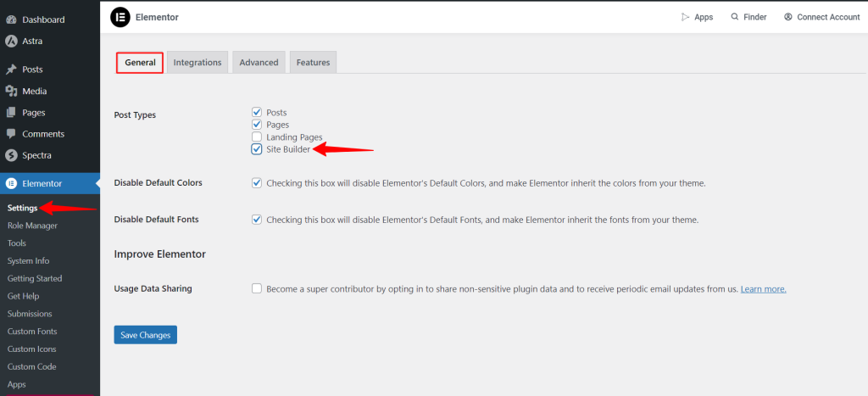Click the Posts pushpin icon
This screenshot has height=396, width=868.
10,70
